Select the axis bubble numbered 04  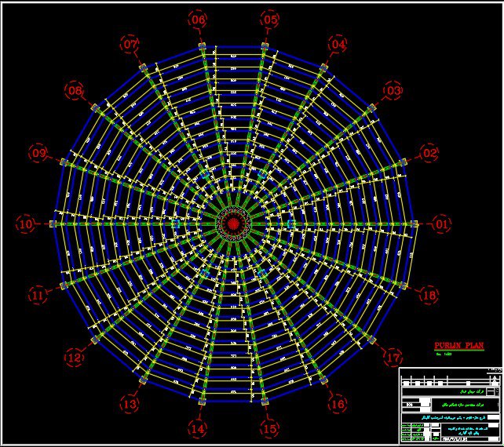click(338, 45)
